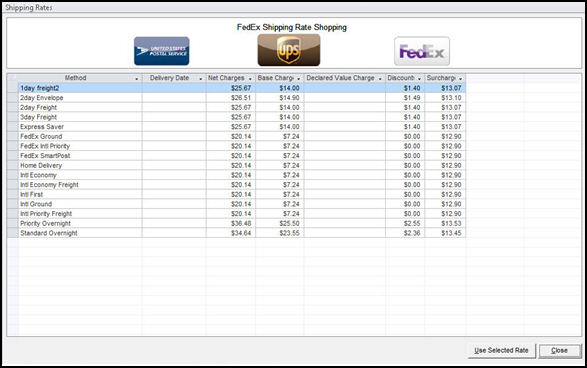
Task: Select the United States Postal Service carrier icon
Action: (162, 51)
